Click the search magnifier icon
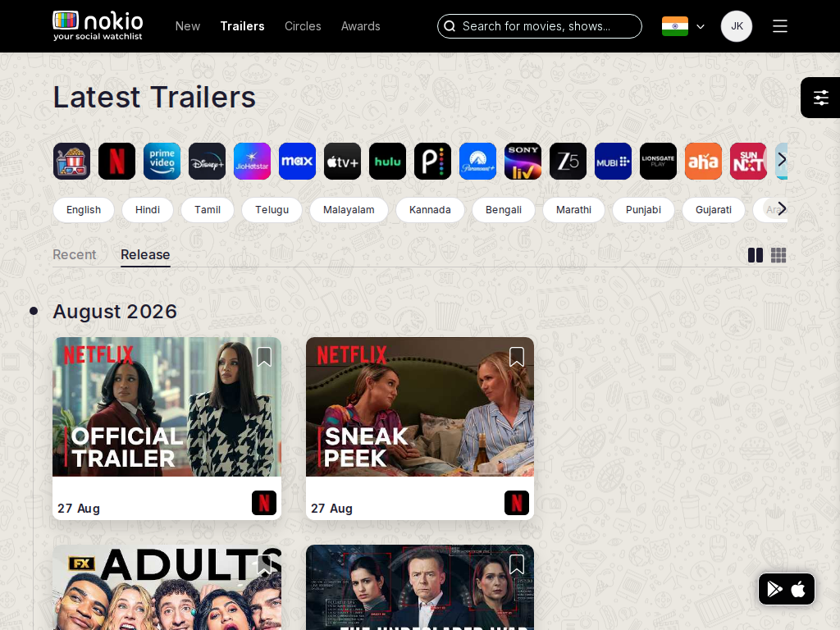 (450, 26)
